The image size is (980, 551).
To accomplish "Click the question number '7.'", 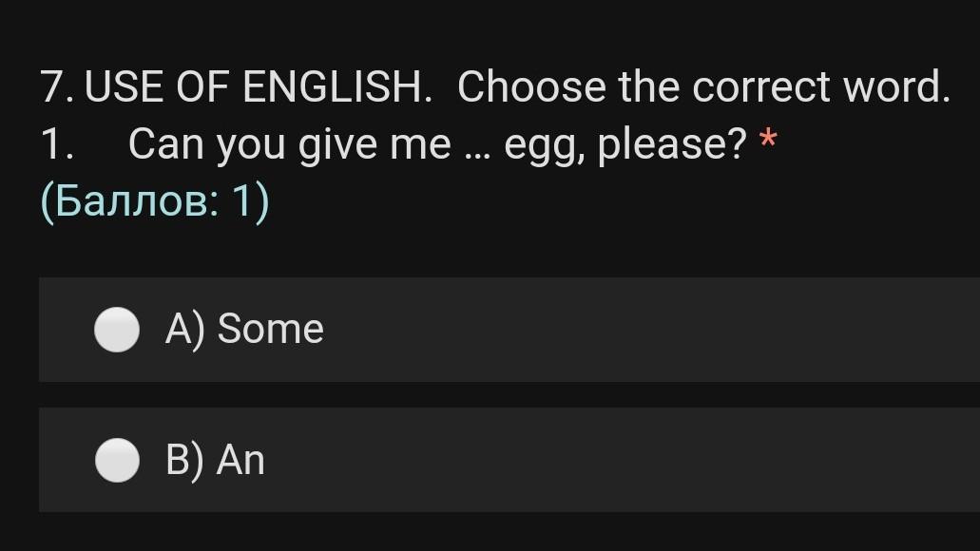I will pos(57,87).
